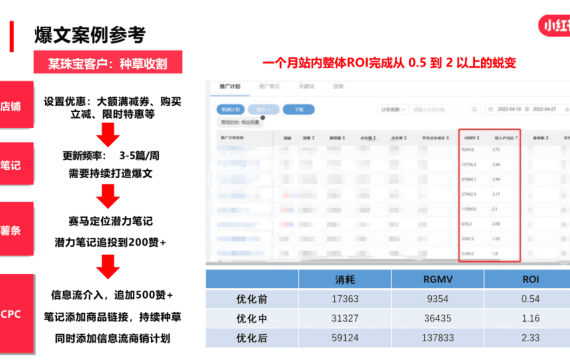Select the 笔记 red label
The image size is (570, 360).
pyautogui.click(x=17, y=164)
